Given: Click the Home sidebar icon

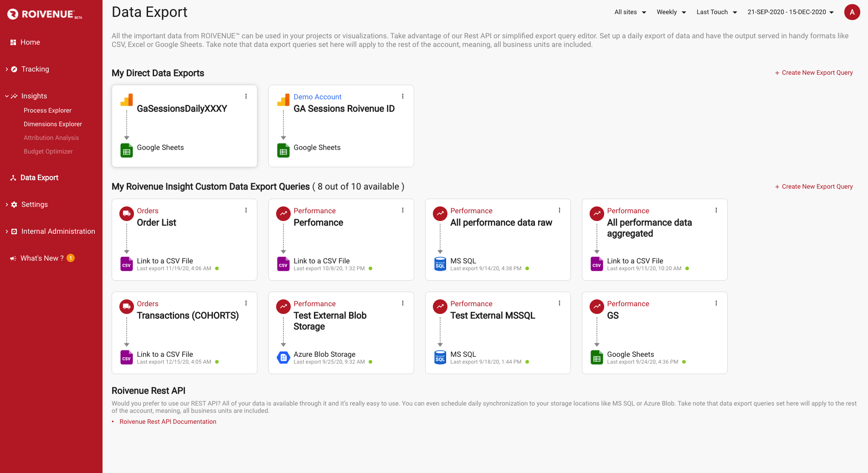Looking at the screenshot, I should 13,42.
